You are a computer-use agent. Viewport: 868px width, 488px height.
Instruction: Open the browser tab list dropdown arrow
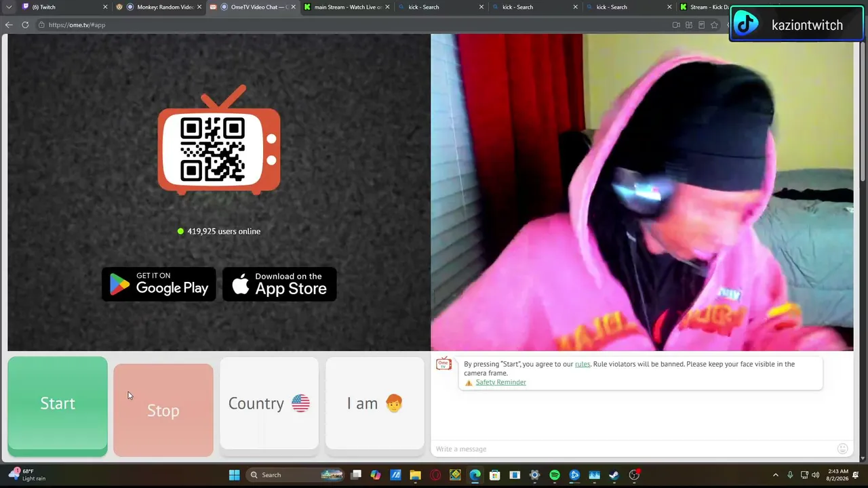click(9, 7)
